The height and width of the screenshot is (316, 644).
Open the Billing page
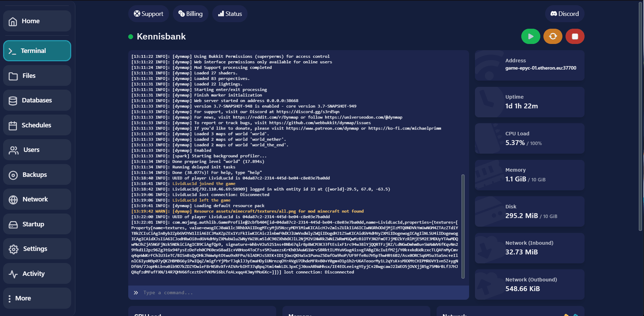(190, 14)
